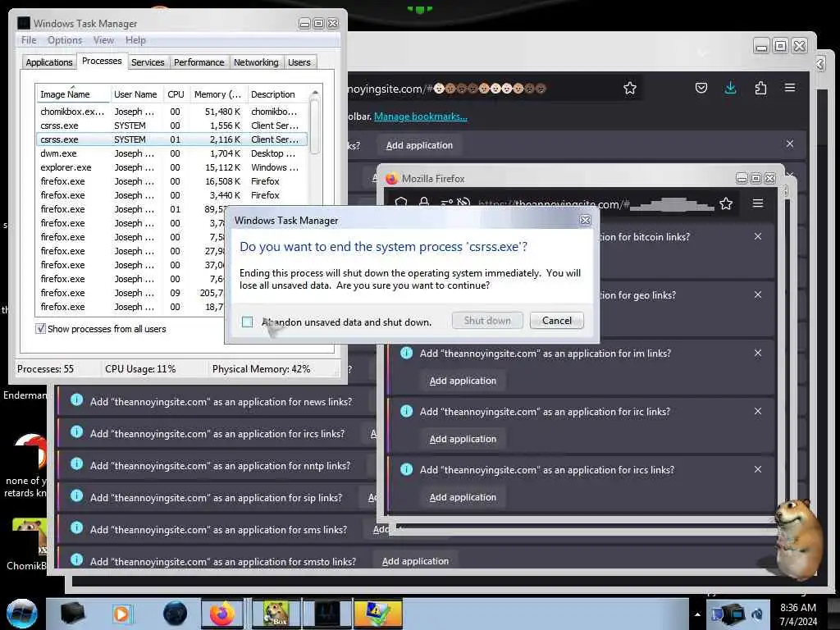The width and height of the screenshot is (840, 630).
Task: Select the dwm.exe process row
Action: (x=171, y=153)
